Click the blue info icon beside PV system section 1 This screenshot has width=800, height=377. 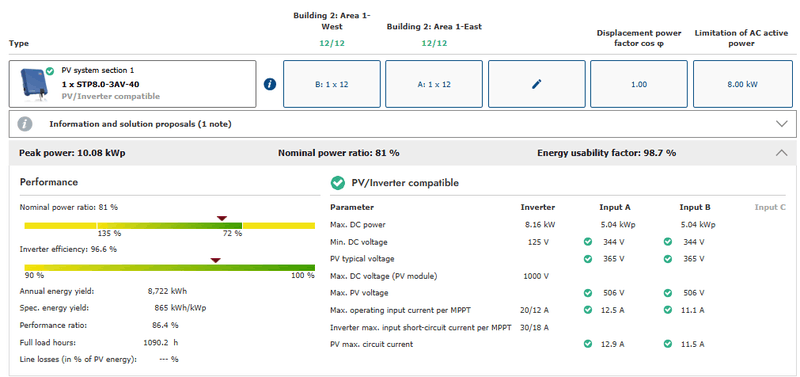[270, 84]
